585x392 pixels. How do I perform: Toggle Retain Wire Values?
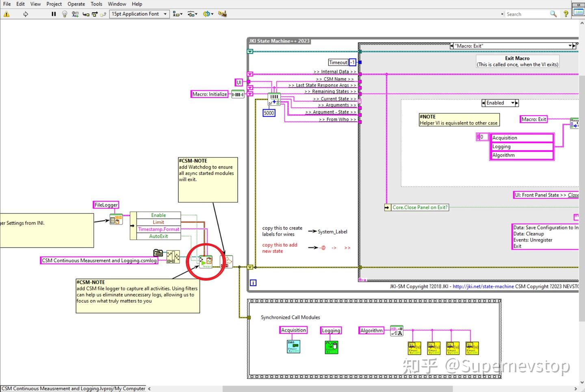[x=75, y=14]
